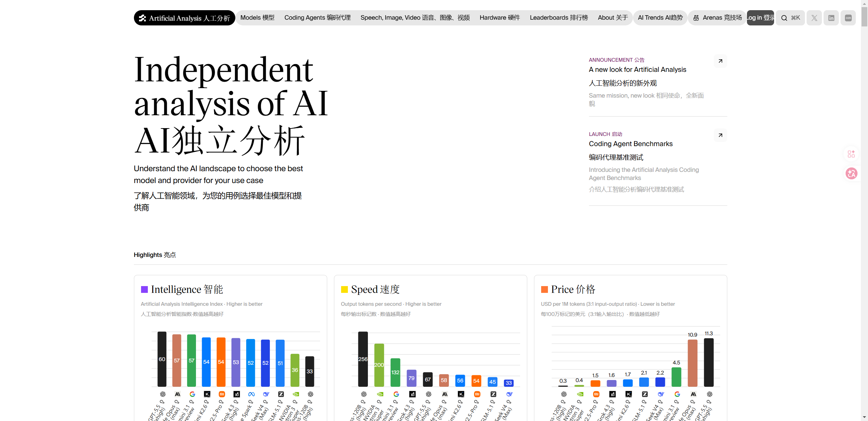
Task: Open the Hardware 硬件 menu
Action: click(x=500, y=18)
